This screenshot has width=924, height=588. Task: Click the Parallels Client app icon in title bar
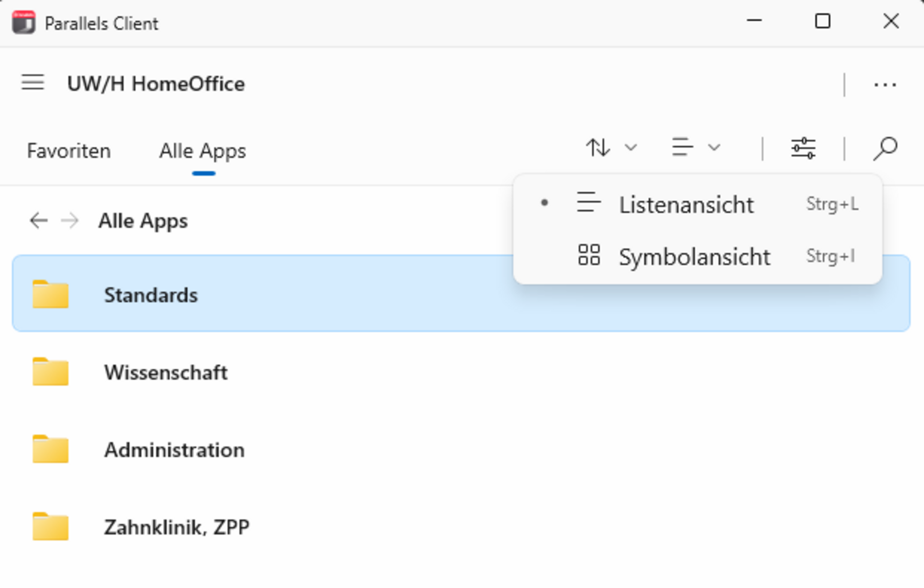point(24,22)
